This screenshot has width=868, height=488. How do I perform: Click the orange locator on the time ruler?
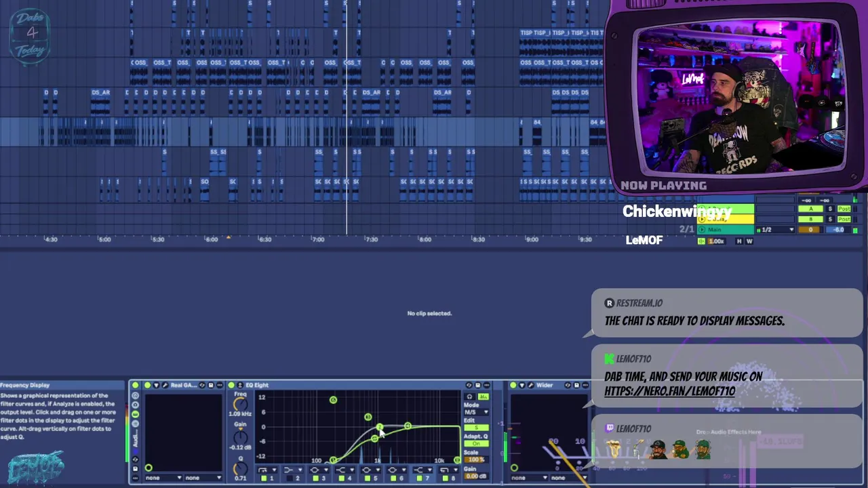(x=229, y=237)
